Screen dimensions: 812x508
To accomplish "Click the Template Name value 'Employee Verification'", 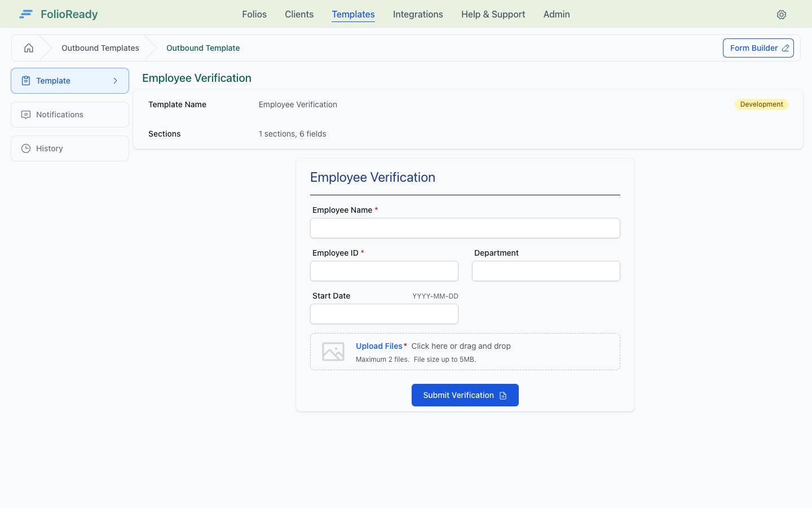I will (x=298, y=104).
